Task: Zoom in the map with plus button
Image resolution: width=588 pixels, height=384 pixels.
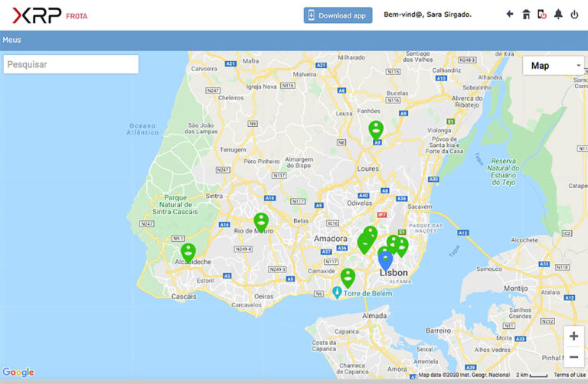Action: 573,336
